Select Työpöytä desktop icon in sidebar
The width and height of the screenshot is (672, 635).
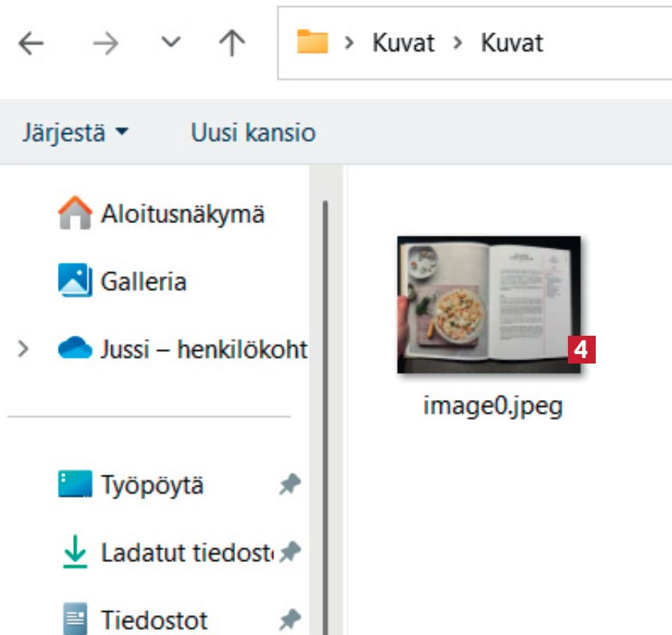[x=75, y=484]
